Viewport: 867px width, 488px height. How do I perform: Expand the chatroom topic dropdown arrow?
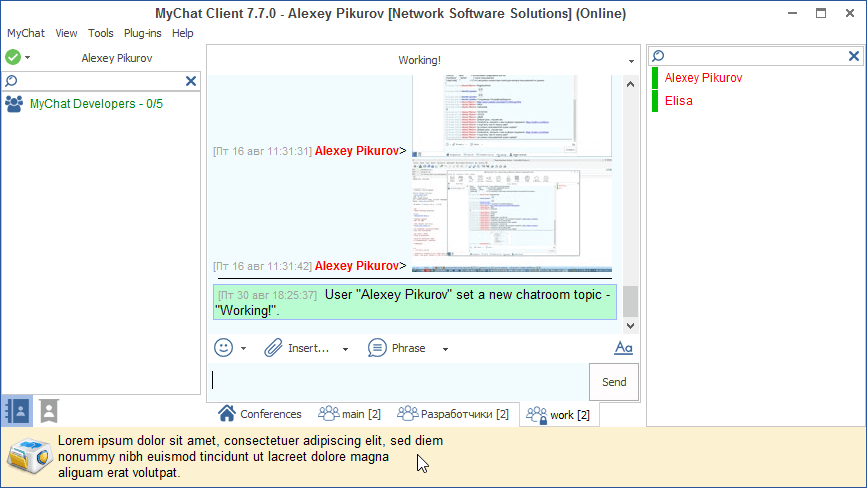point(631,61)
